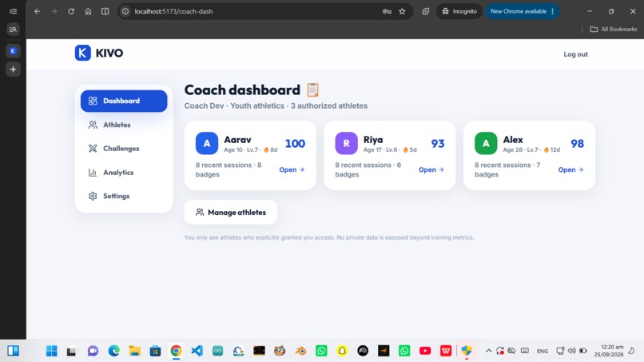
Task: Click the Settings gear icon in sidebar
Action: click(x=93, y=196)
